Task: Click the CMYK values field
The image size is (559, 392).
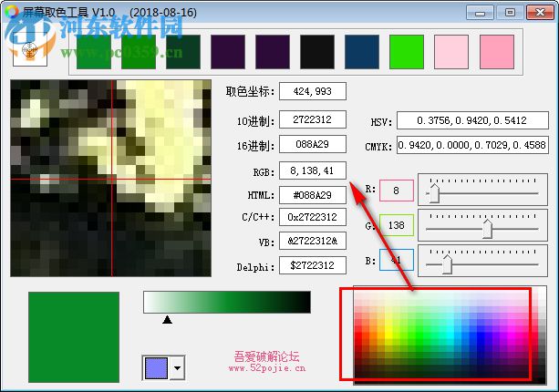Action: pos(472,145)
